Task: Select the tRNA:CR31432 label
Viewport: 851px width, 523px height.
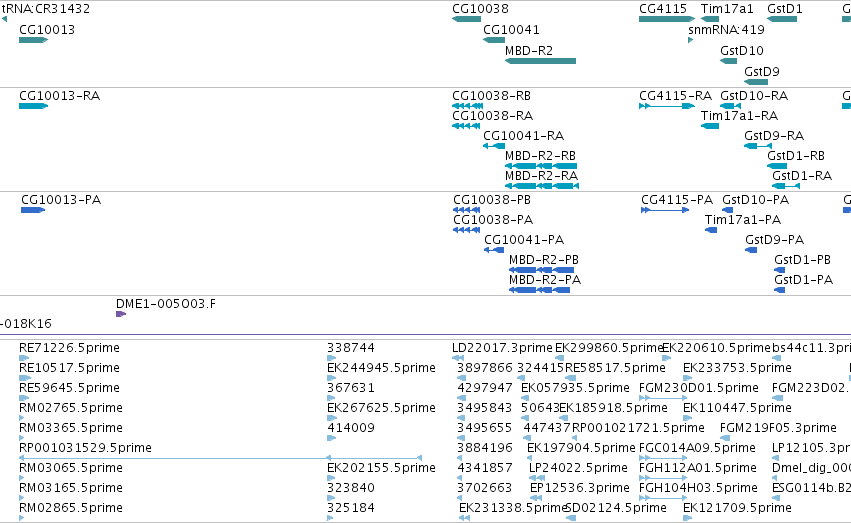Action: point(46,9)
